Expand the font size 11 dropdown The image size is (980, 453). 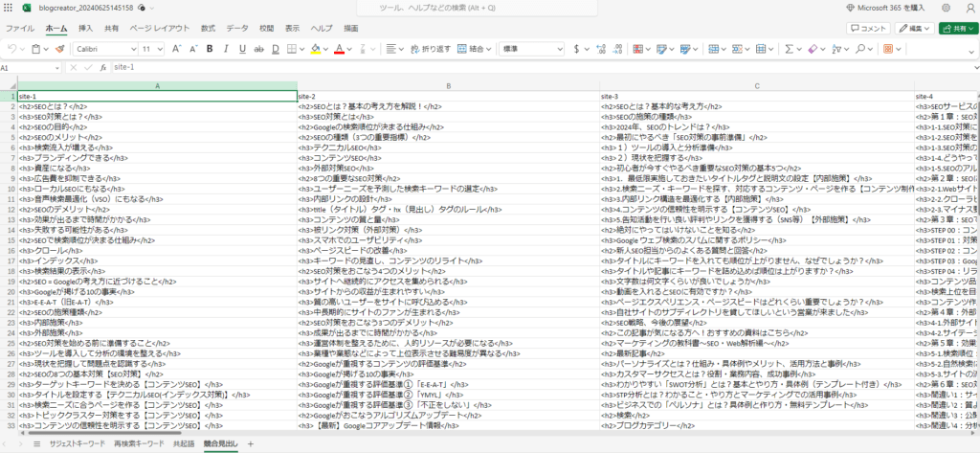coord(152,48)
